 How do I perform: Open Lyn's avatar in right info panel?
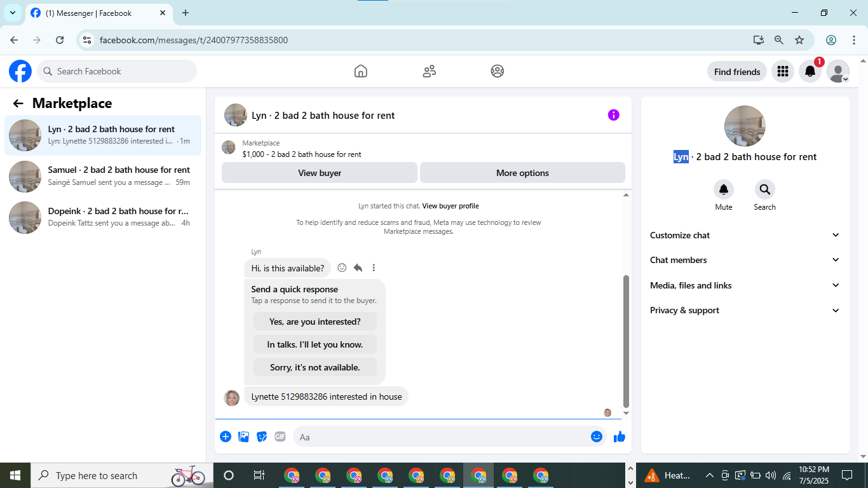(745, 126)
